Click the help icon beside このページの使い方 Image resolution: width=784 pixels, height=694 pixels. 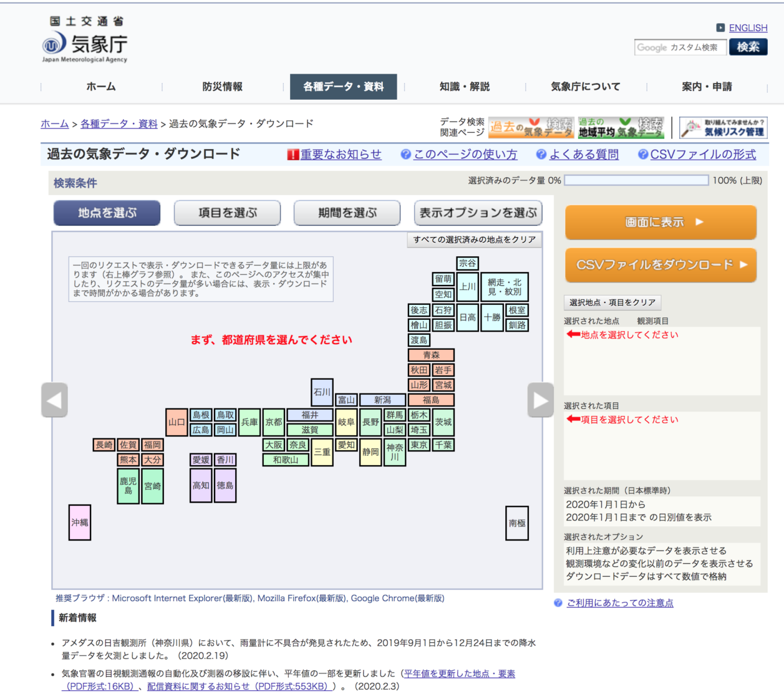(405, 155)
